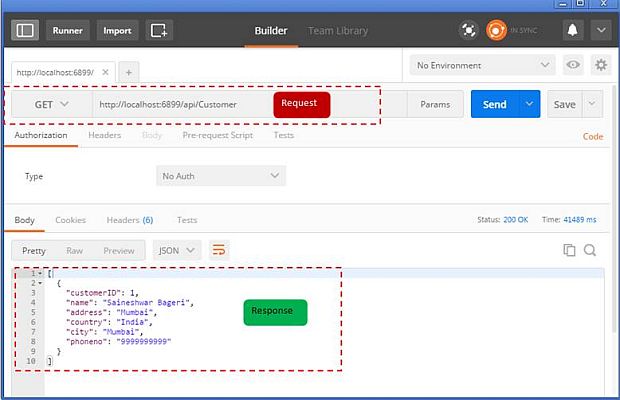Click the "Saineshwar Bageri" name value

click(146, 303)
